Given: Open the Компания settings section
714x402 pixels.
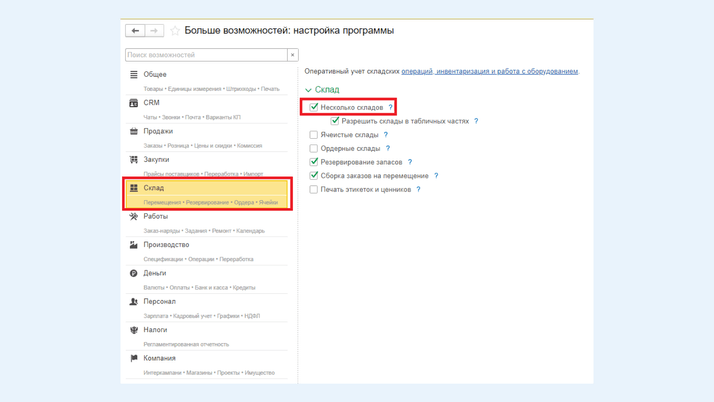Looking at the screenshot, I should [x=159, y=358].
